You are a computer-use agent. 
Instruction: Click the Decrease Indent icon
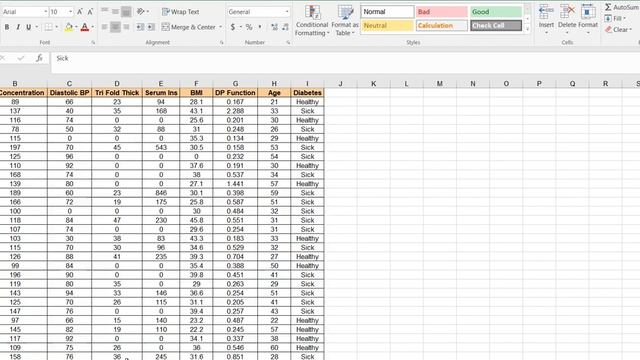coord(140,27)
